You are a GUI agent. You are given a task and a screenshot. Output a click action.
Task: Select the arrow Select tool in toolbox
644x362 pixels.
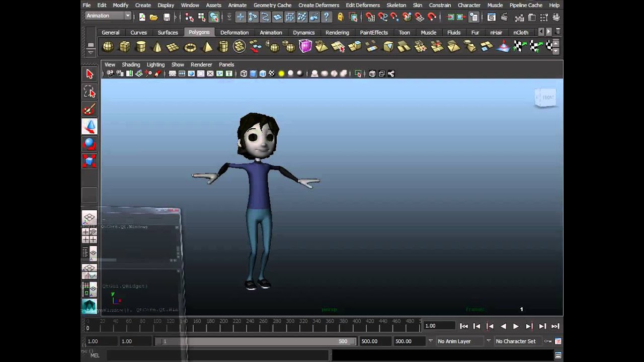(90, 74)
